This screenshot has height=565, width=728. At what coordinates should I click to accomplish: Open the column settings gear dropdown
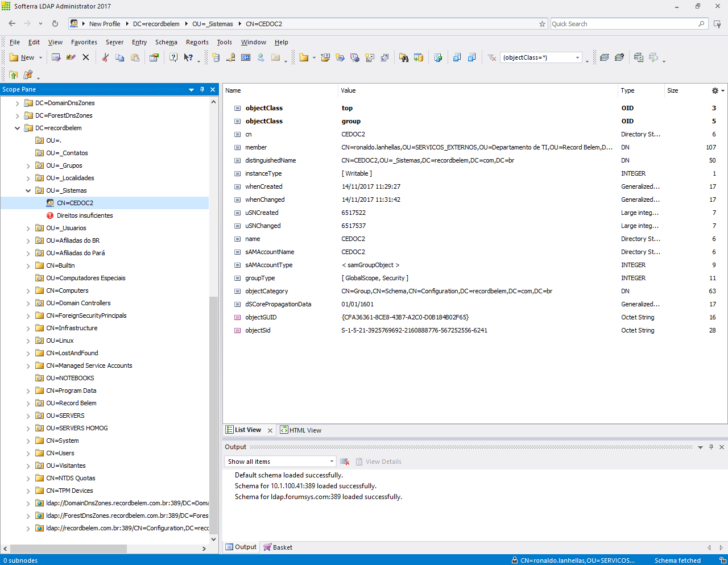coord(718,90)
